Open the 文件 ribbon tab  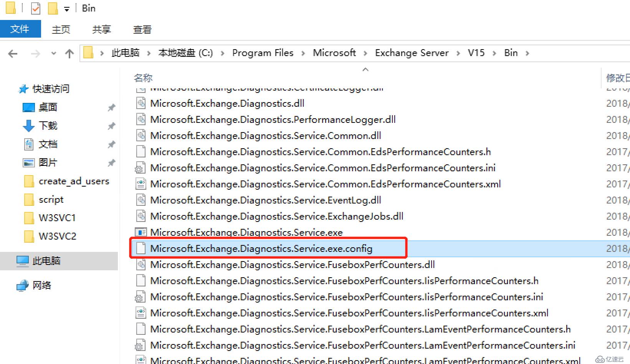[20, 29]
